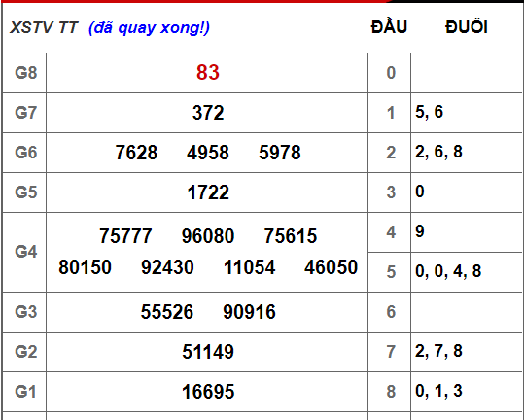Screen dimensions: 524x420
Task: Click tail values '0, 1, 3'
Action: click(x=438, y=391)
